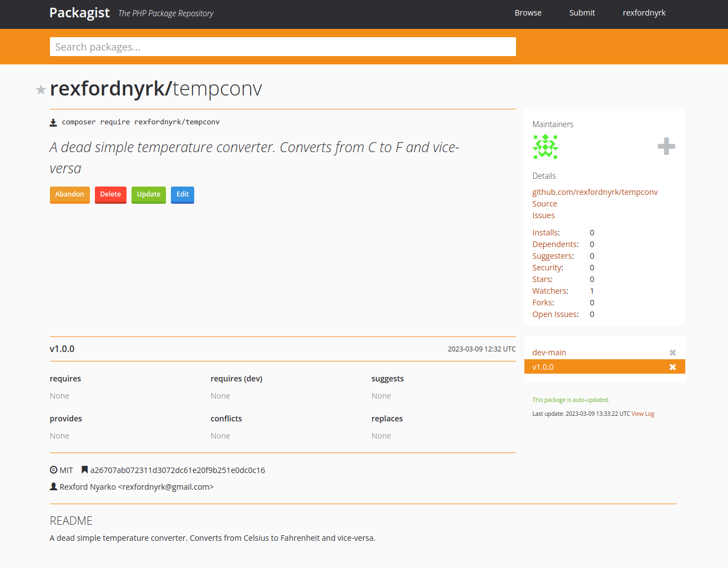
Task: Open the rexfordnyrk account menu
Action: (x=644, y=13)
